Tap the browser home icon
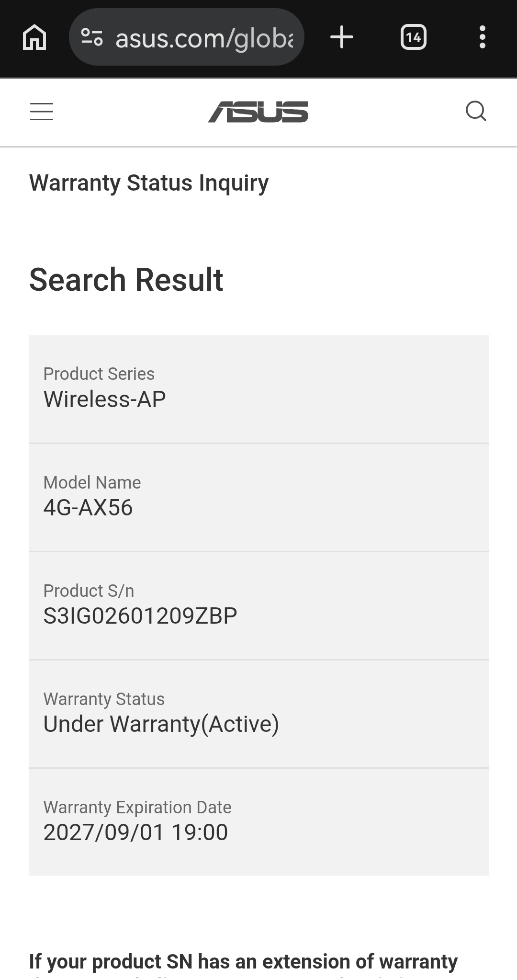The image size is (517, 980). [x=34, y=37]
